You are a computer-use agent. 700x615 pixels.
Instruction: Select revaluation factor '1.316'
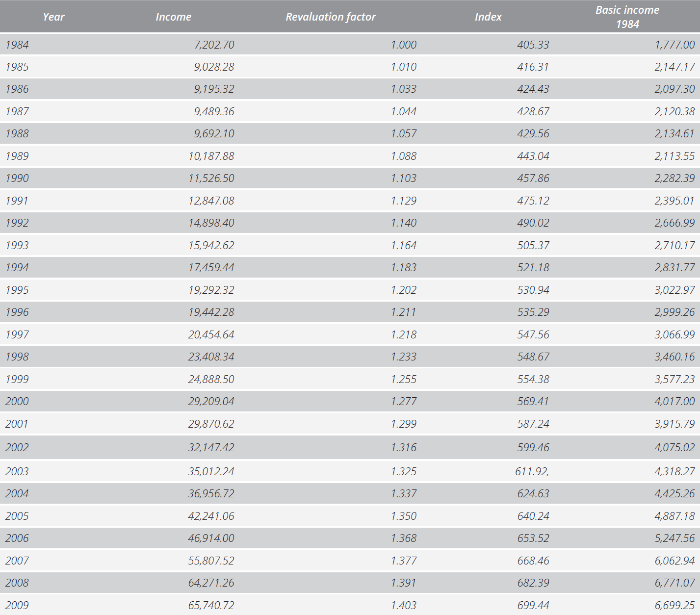[404, 447]
